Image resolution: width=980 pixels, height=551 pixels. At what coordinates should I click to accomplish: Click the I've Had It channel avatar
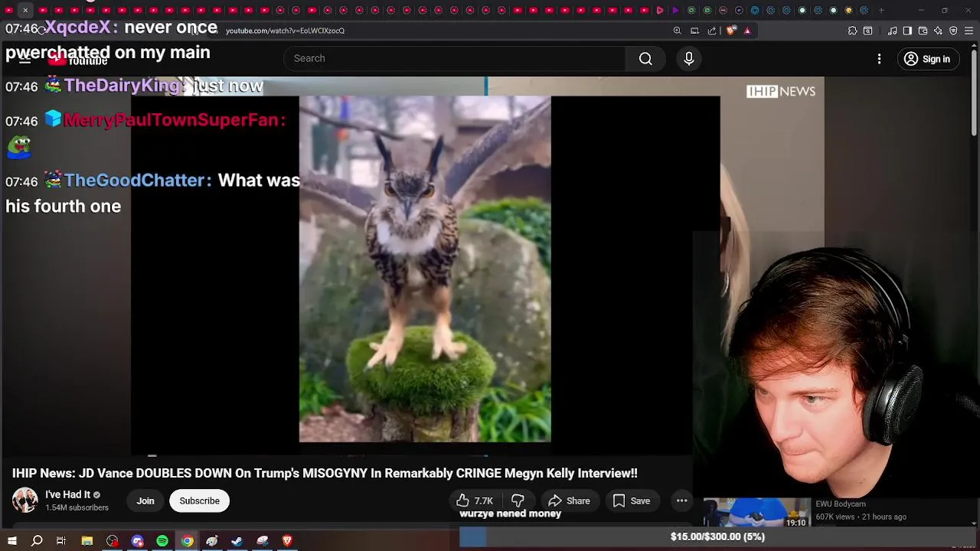[24, 500]
